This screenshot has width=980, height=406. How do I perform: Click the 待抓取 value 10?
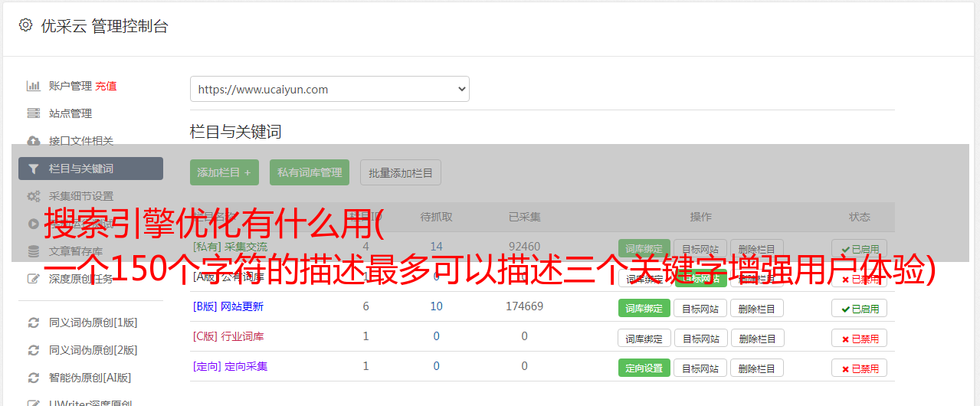(437, 306)
